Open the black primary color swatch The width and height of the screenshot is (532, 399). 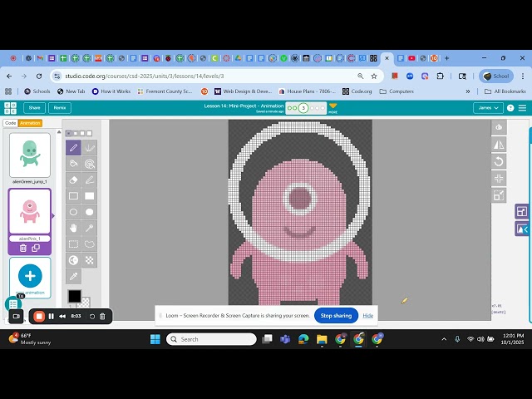pyautogui.click(x=75, y=296)
